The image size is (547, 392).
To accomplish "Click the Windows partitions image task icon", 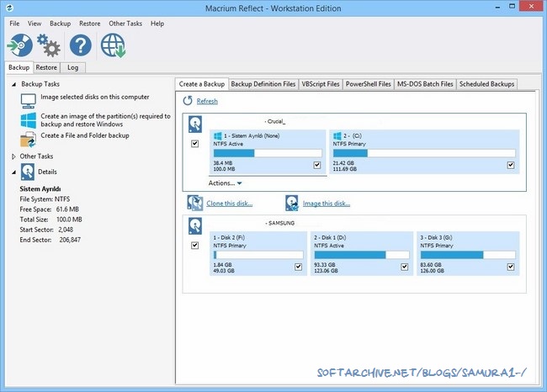I will click(x=28, y=119).
